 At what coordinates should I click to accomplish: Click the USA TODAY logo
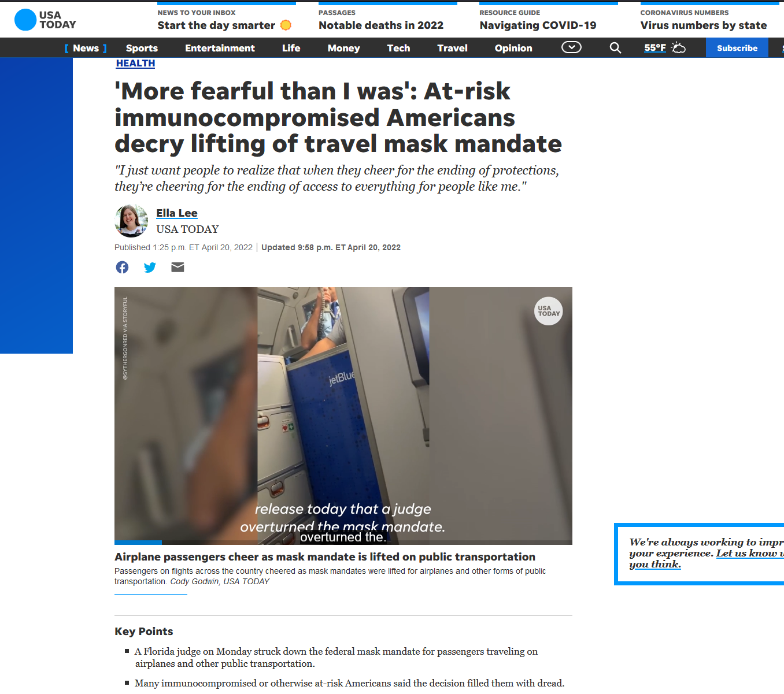coord(45,20)
